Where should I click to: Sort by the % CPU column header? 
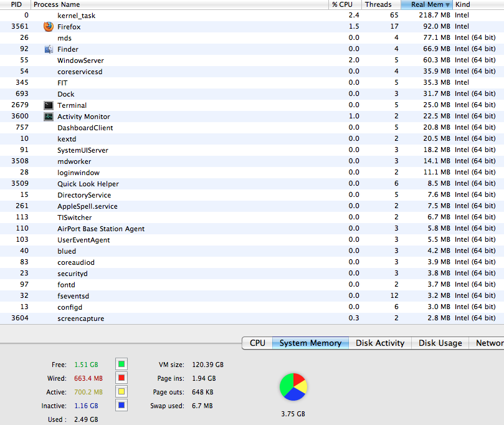click(345, 4)
